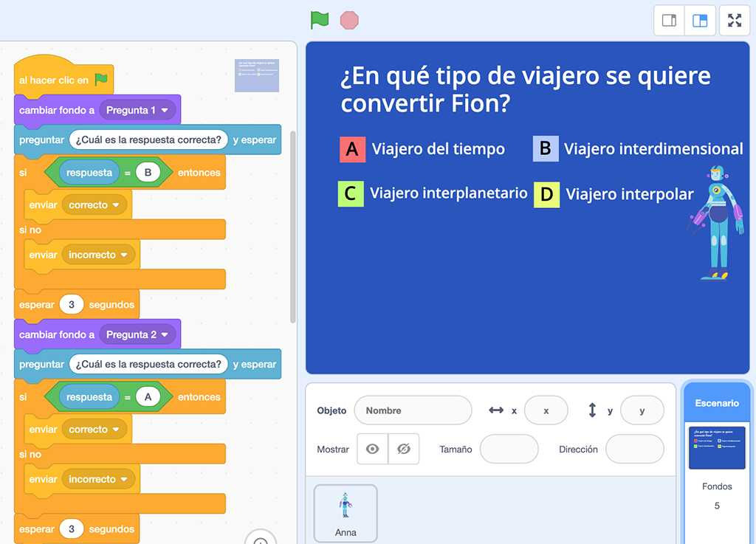The image size is (756, 544).
Task: Click the stage backdrop thumbnail under Escenario
Action: [717, 447]
